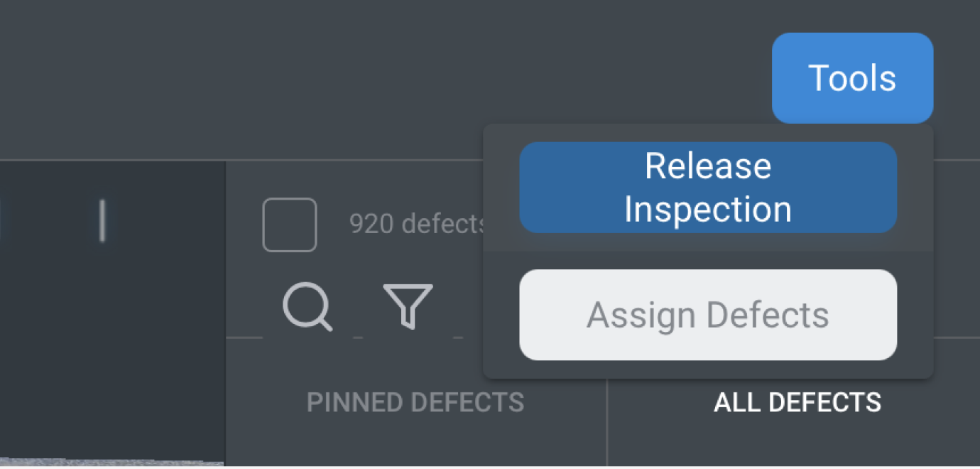Viewport: 980px width, 469px height.
Task: Tick the select-all defects checkbox
Action: pyautogui.click(x=290, y=225)
